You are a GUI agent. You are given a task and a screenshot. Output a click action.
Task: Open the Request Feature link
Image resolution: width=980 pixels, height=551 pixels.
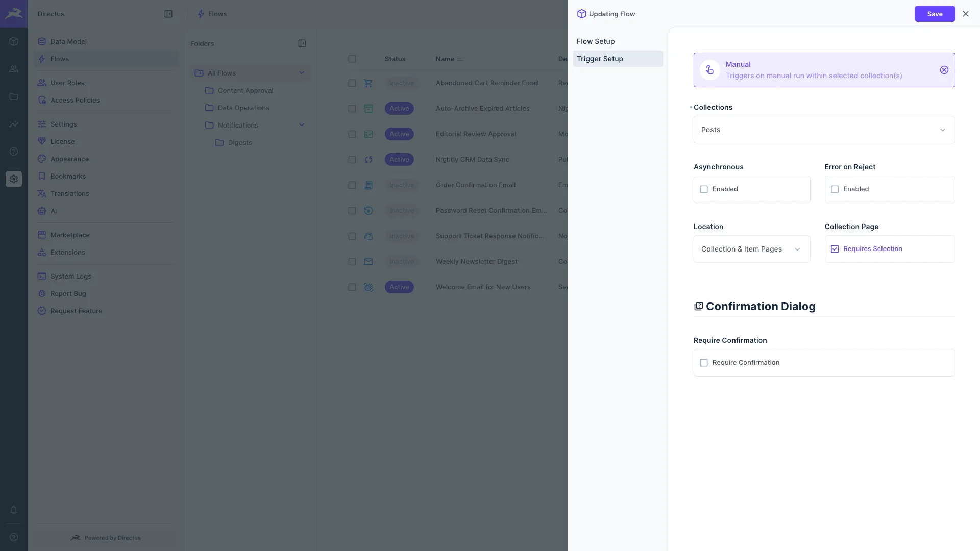[x=106, y=311]
